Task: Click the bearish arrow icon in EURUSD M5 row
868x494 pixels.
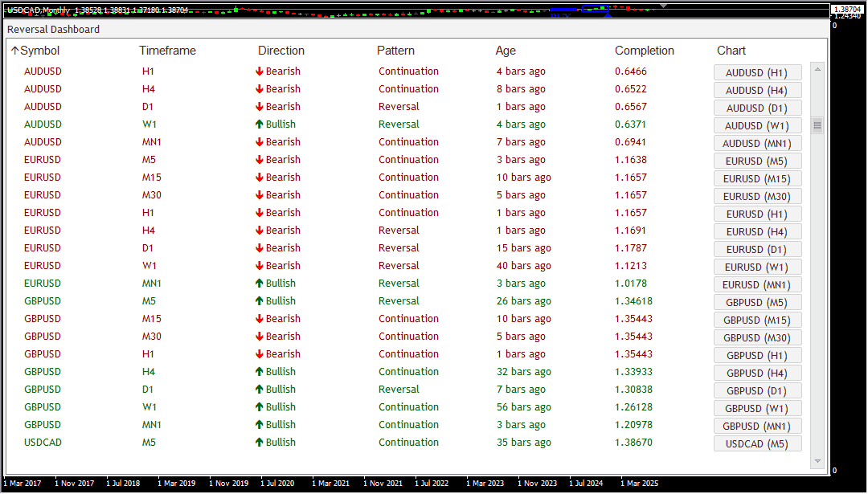Action: coord(259,160)
